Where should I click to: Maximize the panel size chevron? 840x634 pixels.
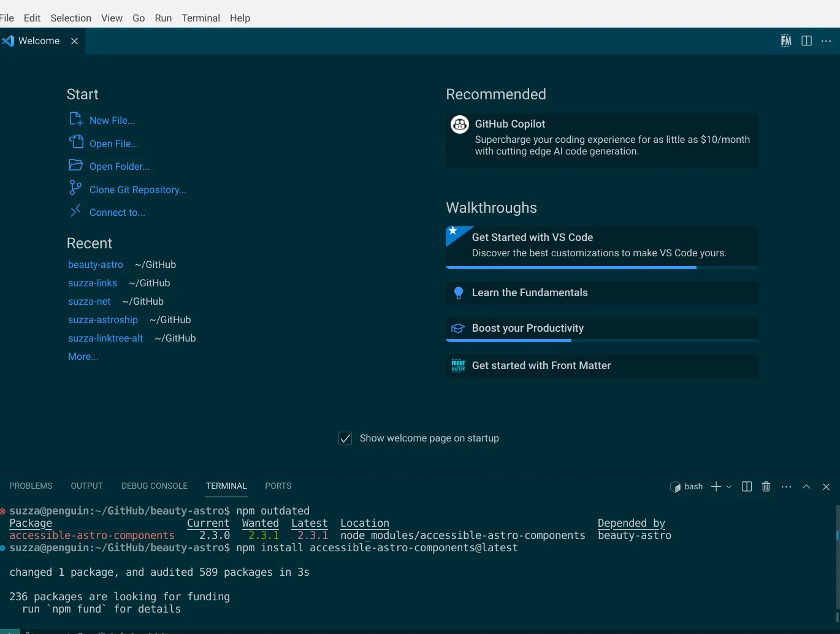tap(806, 487)
